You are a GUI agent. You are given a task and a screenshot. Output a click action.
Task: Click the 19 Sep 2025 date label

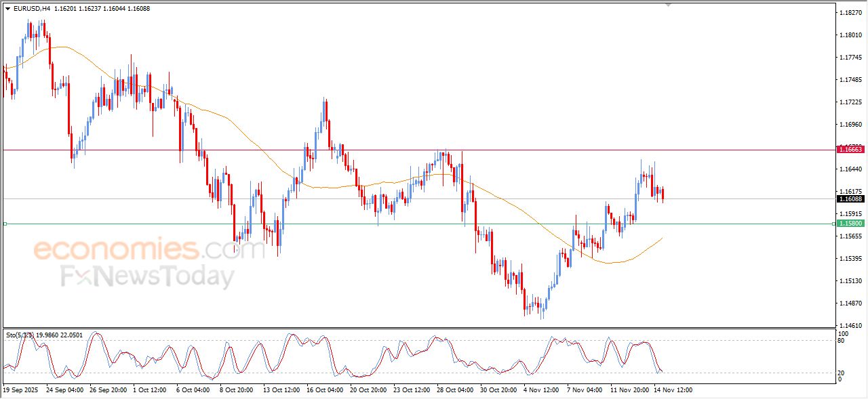tap(20, 390)
